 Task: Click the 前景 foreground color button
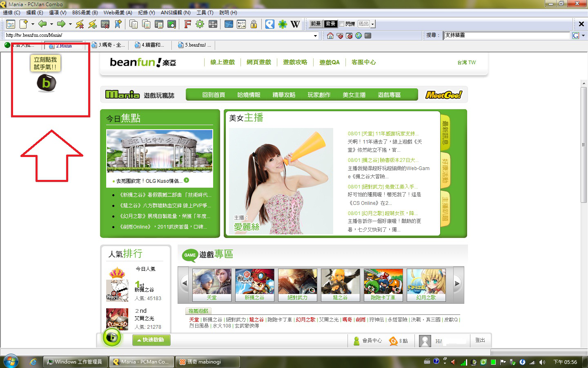(316, 24)
